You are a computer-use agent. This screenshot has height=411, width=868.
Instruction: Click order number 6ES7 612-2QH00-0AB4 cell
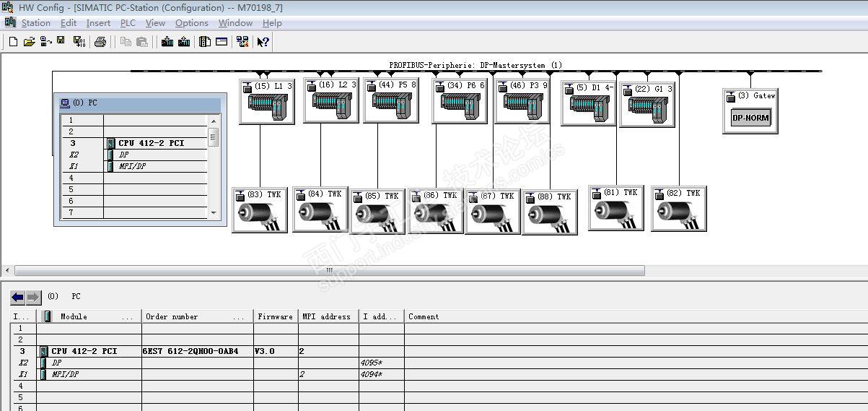pyautogui.click(x=197, y=351)
